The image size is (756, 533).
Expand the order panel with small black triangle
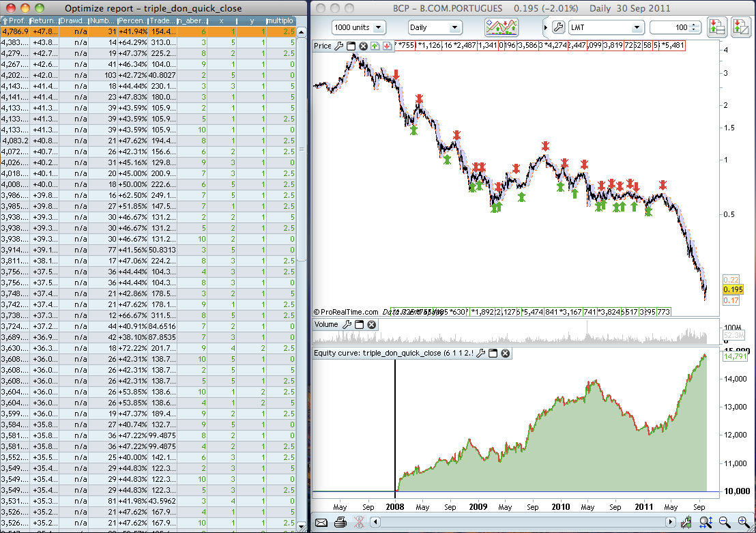[x=546, y=27]
